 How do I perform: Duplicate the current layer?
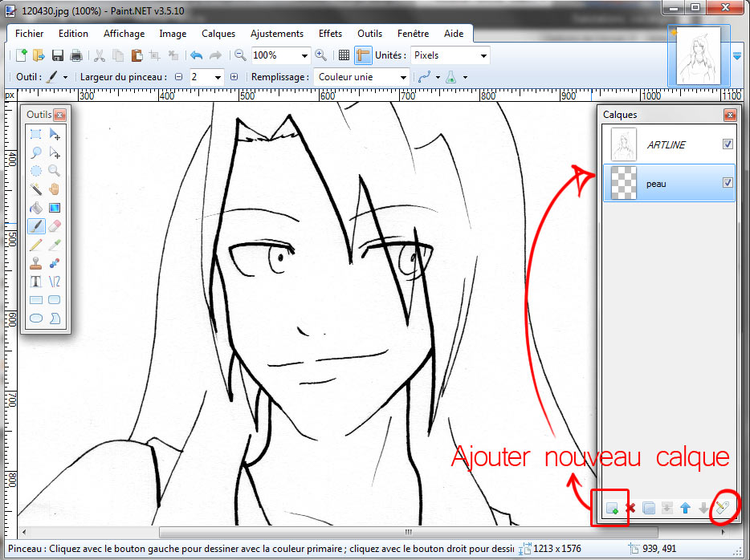(x=649, y=508)
